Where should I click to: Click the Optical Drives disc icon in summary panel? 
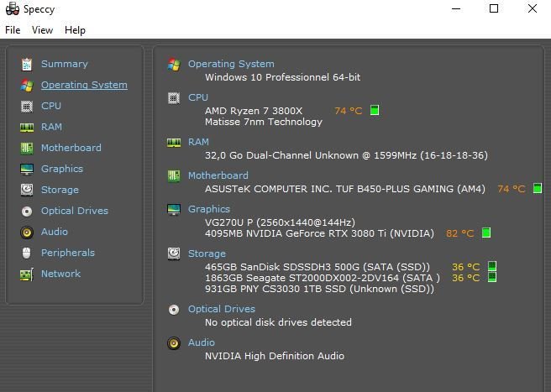174,310
